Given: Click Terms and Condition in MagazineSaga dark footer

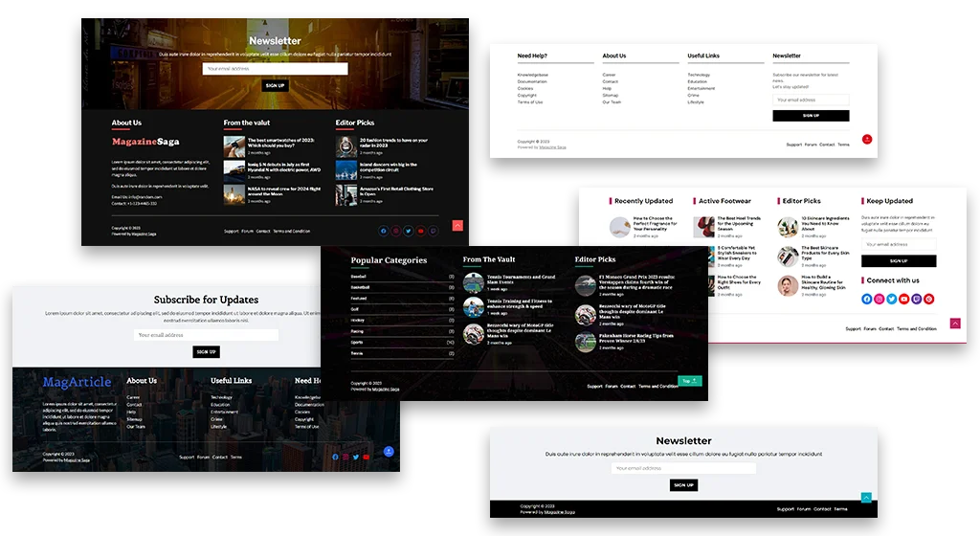Looking at the screenshot, I should pyautogui.click(x=291, y=231).
